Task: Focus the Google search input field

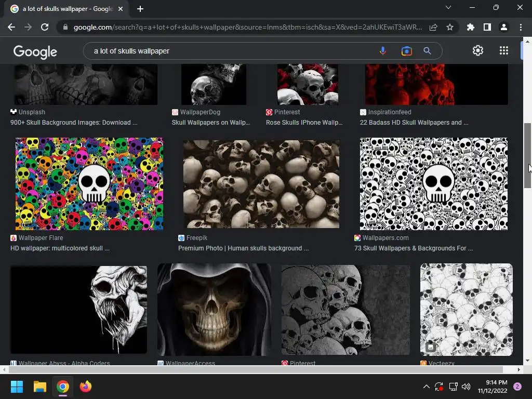Action: tap(234, 51)
